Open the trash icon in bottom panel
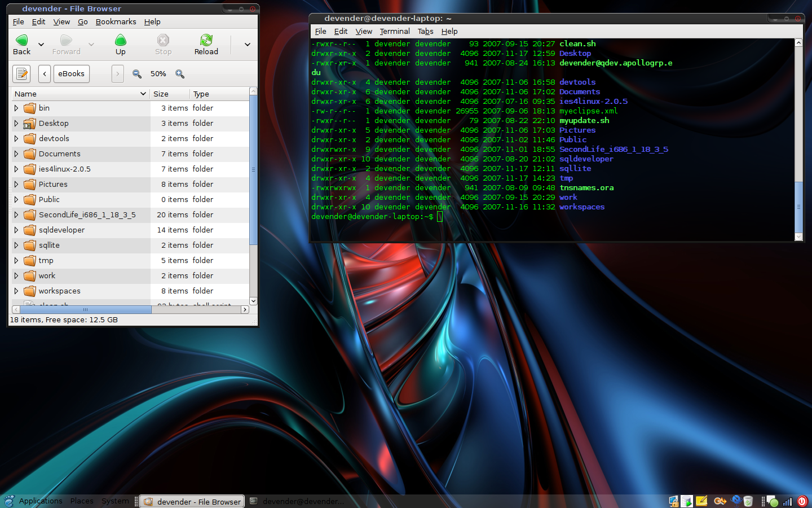 coord(748,501)
